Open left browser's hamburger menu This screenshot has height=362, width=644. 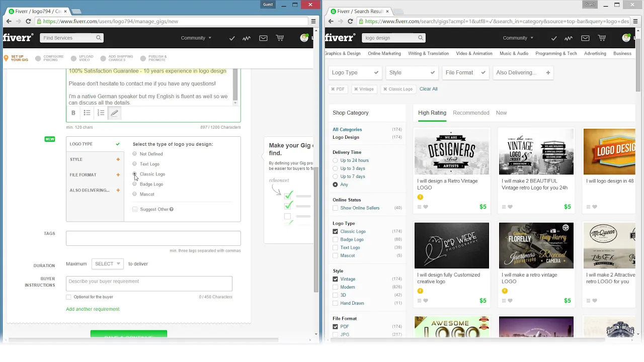[x=313, y=21]
